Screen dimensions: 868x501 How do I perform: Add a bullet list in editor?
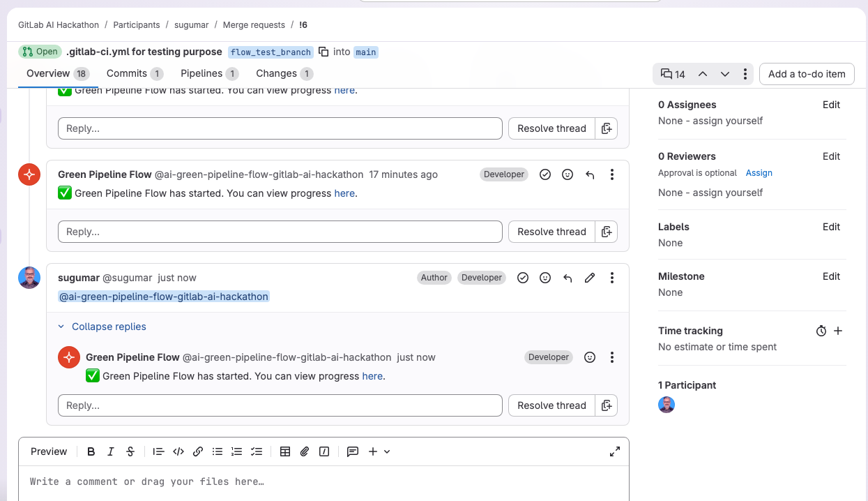[218, 451]
